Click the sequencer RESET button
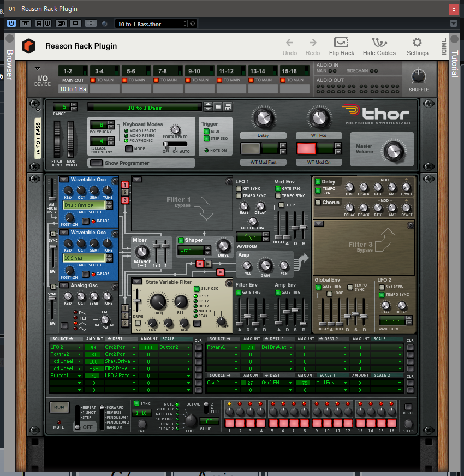Viewport: 464px width, 476px height. [x=408, y=407]
